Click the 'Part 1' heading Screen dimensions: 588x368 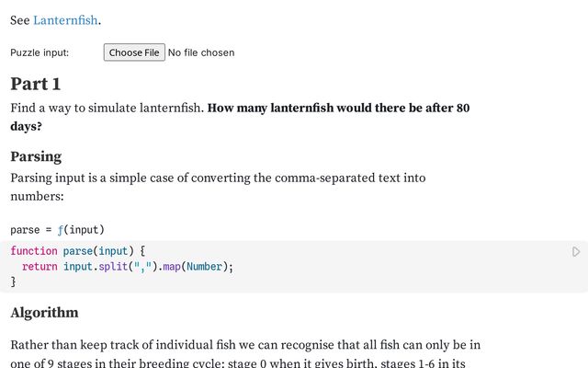[36, 84]
